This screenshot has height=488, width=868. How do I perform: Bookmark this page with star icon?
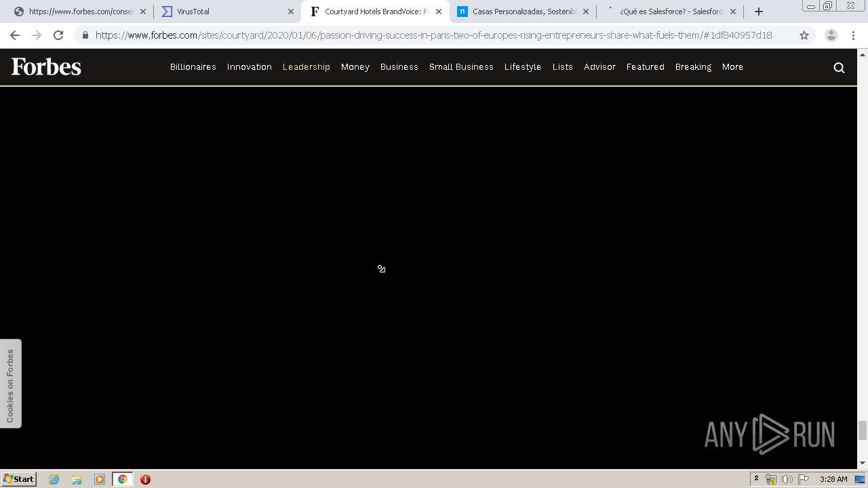804,35
